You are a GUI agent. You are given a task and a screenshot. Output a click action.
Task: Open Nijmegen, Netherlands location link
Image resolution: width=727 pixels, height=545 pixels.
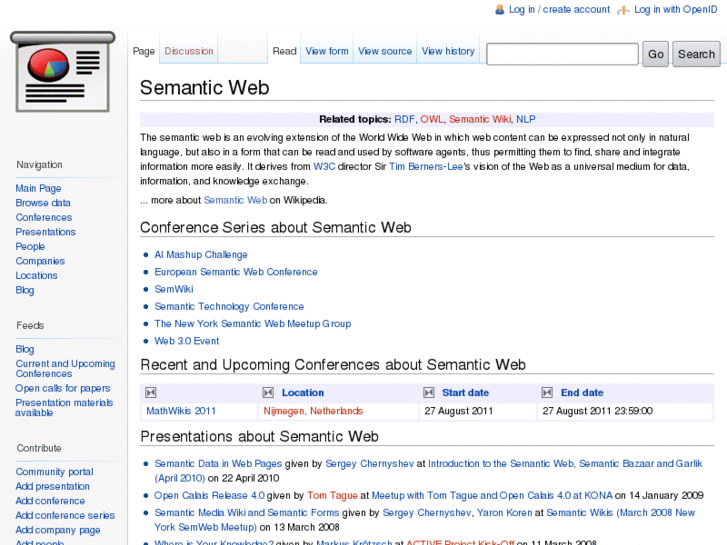coord(313,411)
